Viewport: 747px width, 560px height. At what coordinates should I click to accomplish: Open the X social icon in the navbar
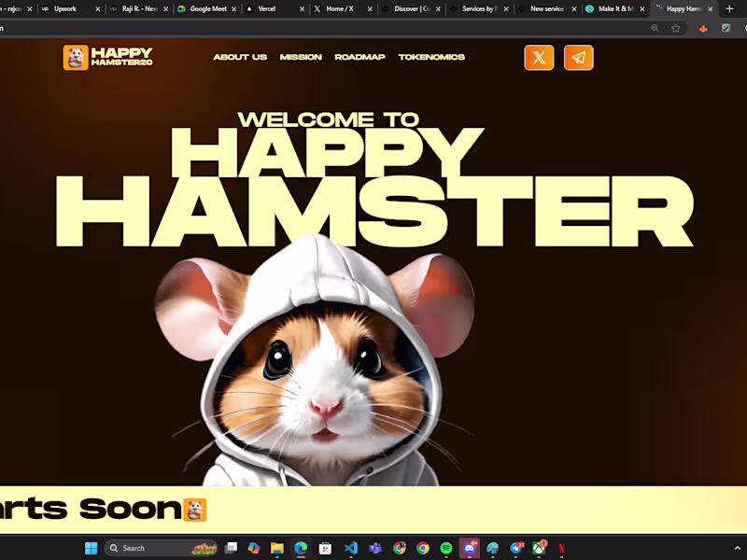pyautogui.click(x=539, y=57)
